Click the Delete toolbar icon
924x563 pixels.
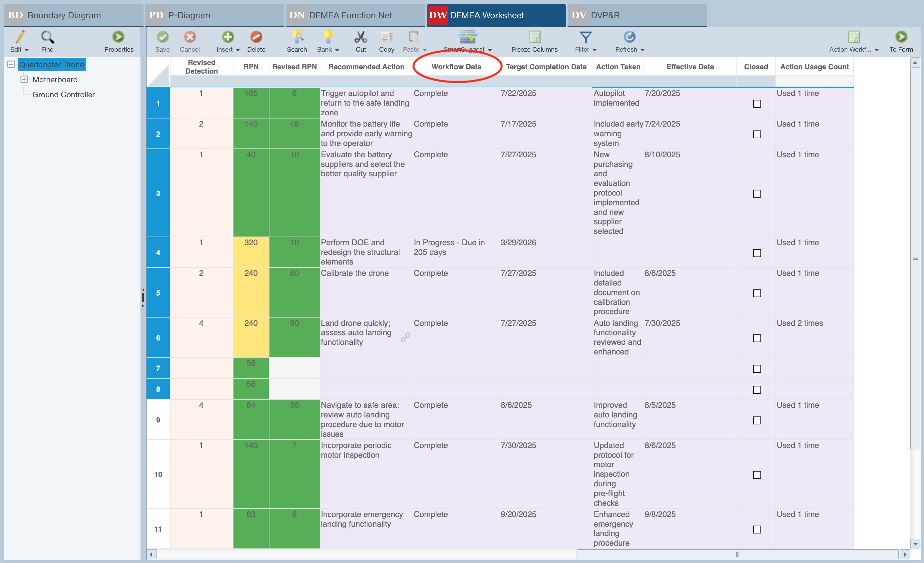pos(256,37)
